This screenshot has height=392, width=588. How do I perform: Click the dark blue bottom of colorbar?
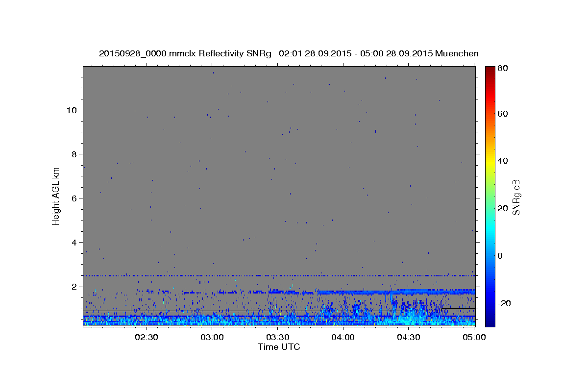coord(490,321)
